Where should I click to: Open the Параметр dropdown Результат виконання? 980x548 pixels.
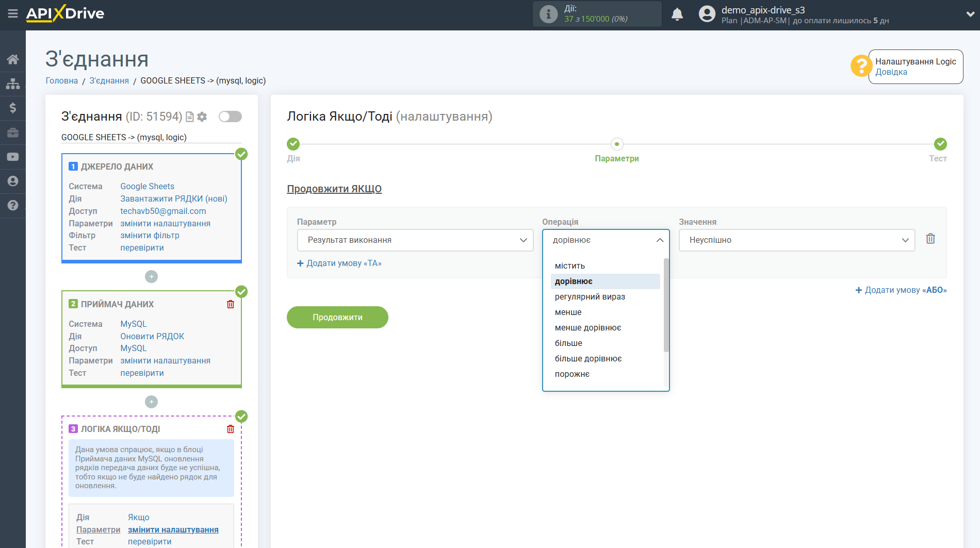pos(415,240)
